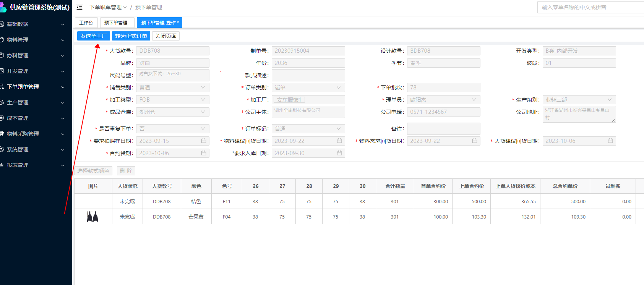
Task: Click the 发送至工厂 button
Action: point(94,36)
